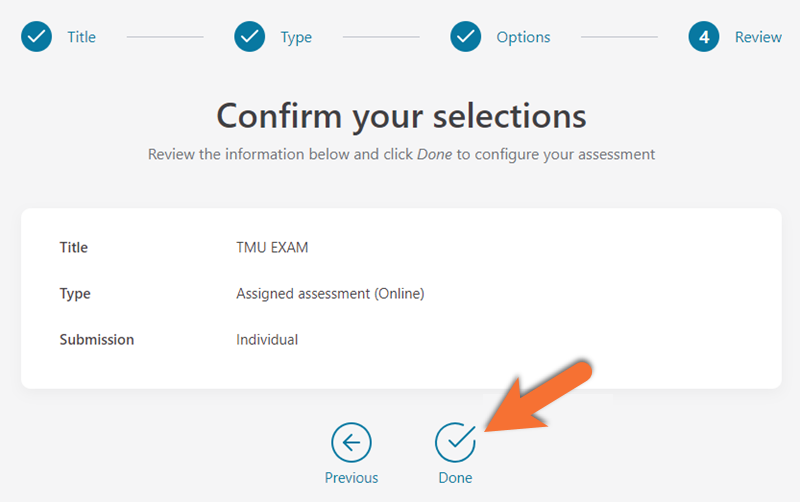800x502 pixels.
Task: Click the Done checkmark circle icon
Action: click(x=455, y=442)
